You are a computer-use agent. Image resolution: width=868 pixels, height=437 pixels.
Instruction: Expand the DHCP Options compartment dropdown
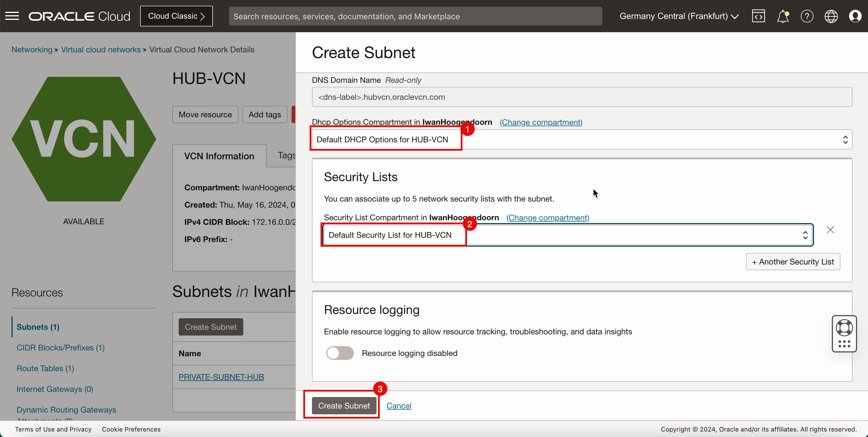pyautogui.click(x=845, y=139)
